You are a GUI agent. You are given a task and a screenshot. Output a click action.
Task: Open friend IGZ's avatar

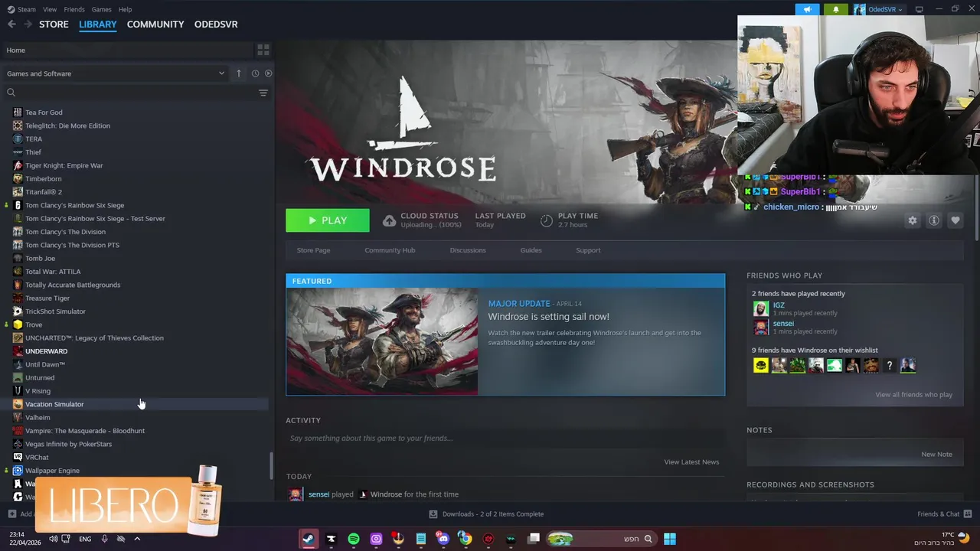760,308
